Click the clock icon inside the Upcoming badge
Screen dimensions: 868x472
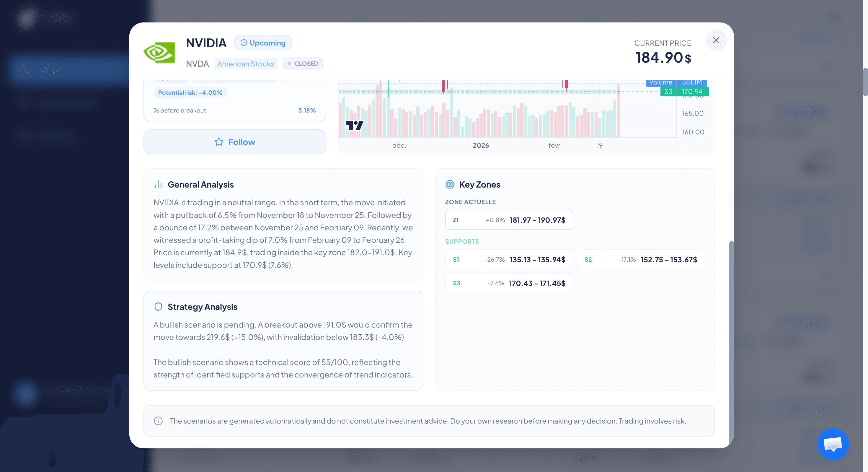[x=244, y=43]
